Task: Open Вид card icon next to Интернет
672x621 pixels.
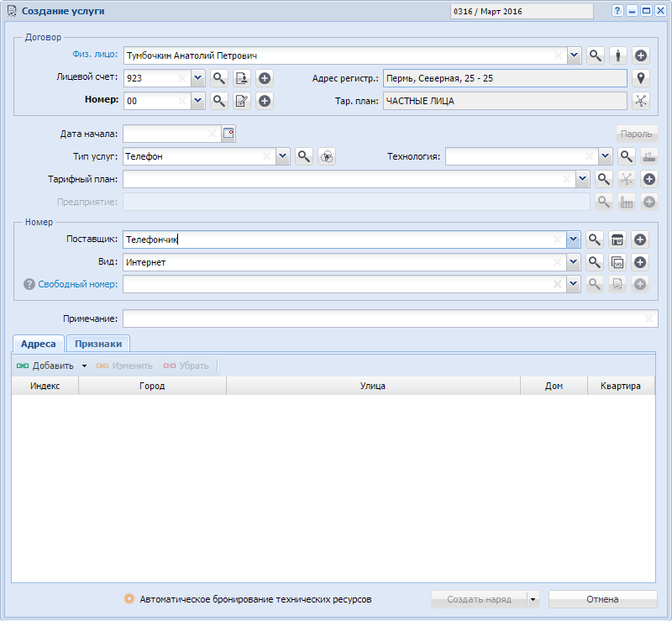Action: coord(617,262)
